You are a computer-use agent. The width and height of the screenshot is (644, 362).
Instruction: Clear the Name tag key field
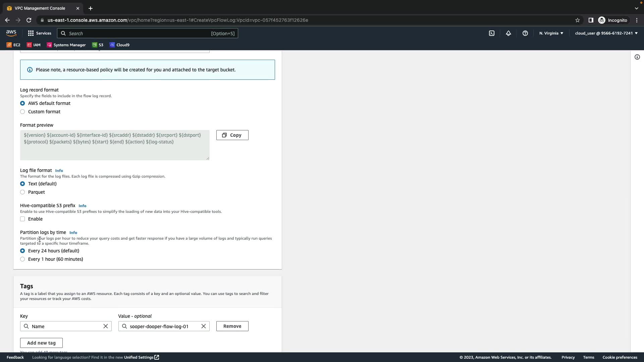pos(106,326)
